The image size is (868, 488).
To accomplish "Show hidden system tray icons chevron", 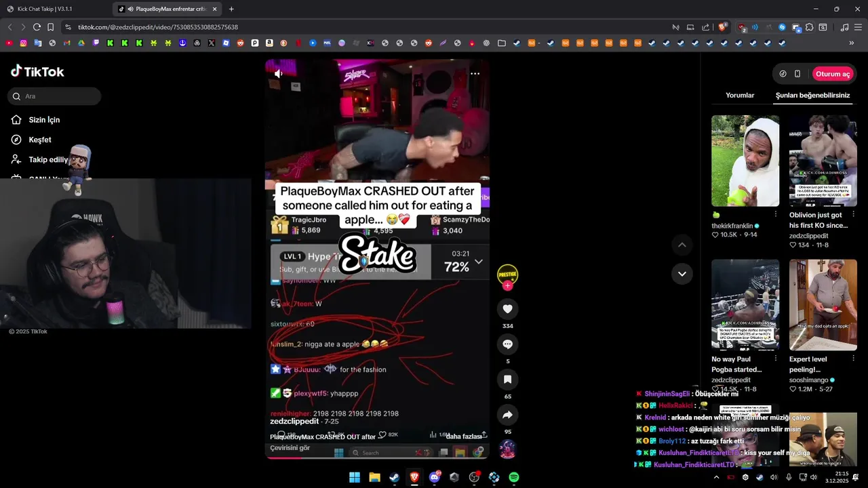I will pyautogui.click(x=716, y=477).
